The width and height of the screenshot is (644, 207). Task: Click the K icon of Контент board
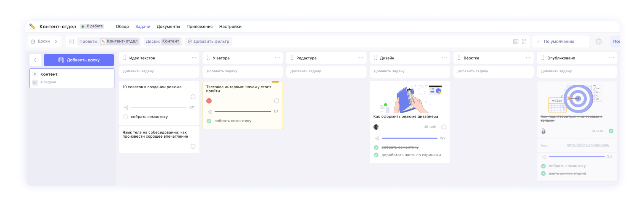(x=35, y=74)
